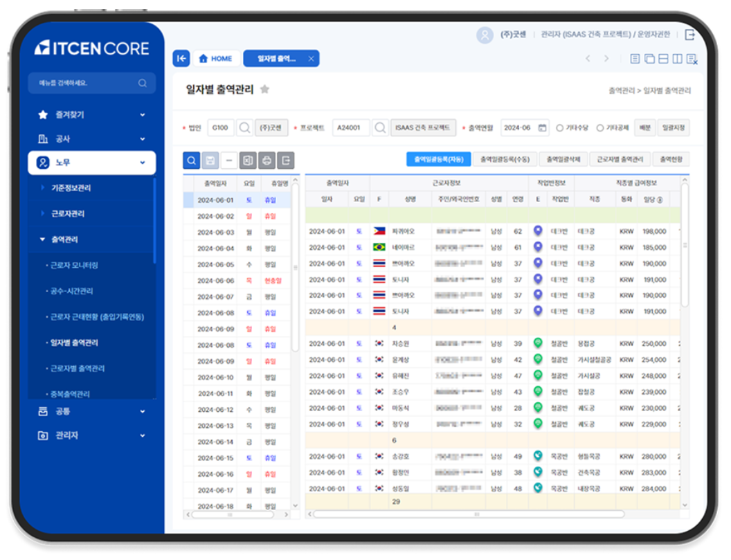
Task: Add page to favorites with star icon
Action: (x=264, y=89)
